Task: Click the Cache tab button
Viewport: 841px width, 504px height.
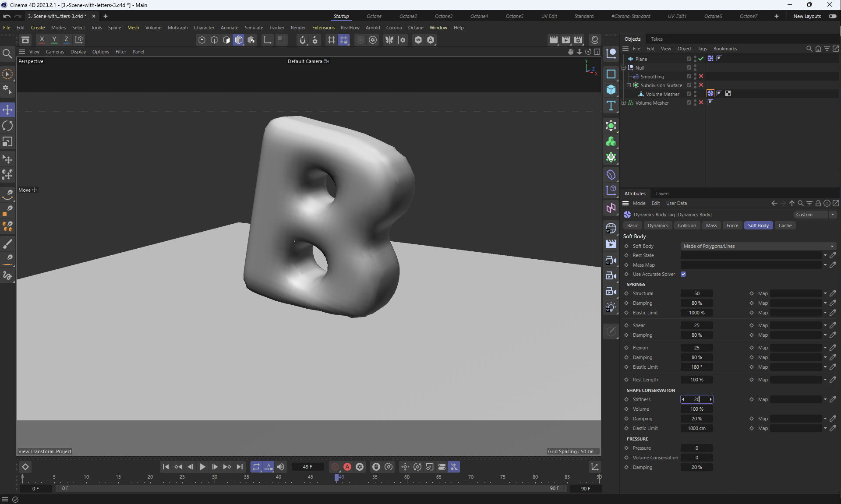Action: coord(784,226)
